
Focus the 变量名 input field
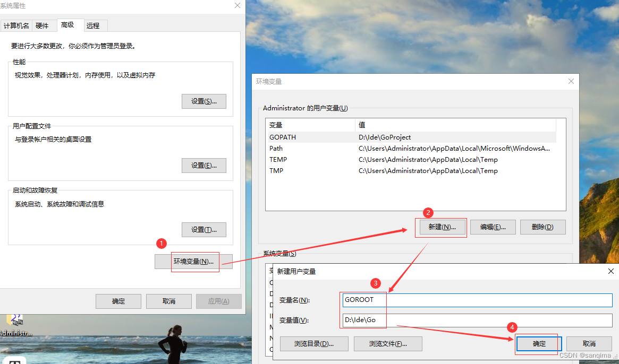point(477,300)
